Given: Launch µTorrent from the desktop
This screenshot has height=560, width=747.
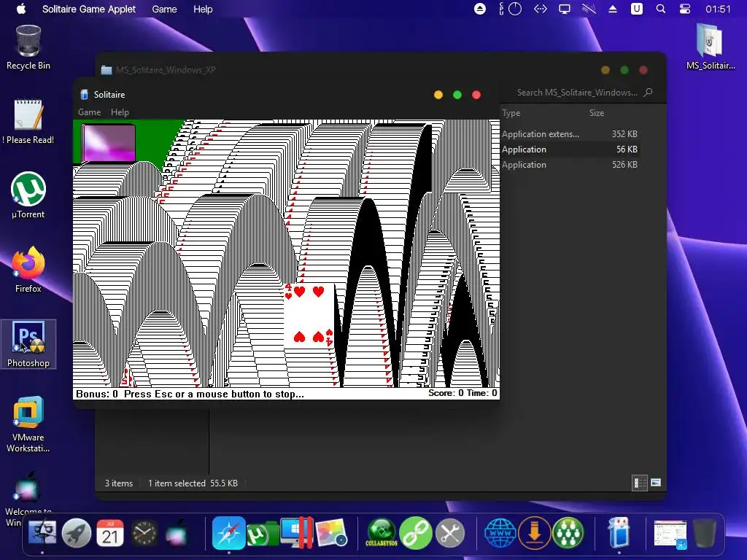Looking at the screenshot, I should 28,195.
